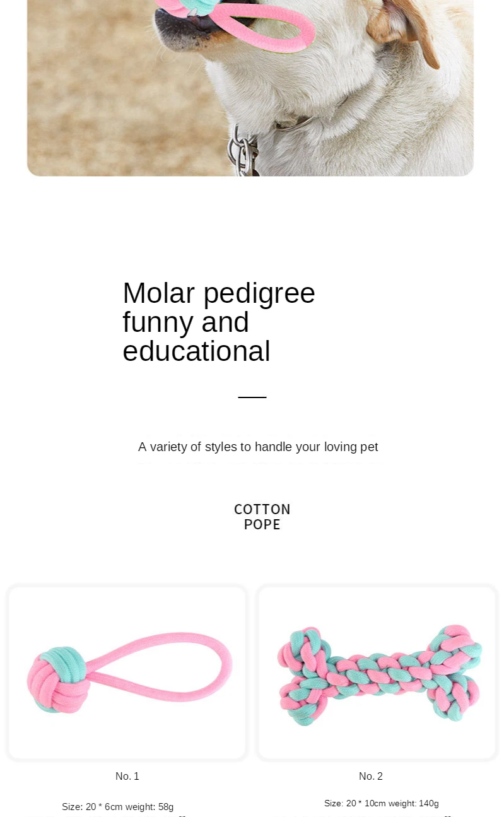The height and width of the screenshot is (817, 504).
Task: Select the "Molar pedigree funny and educational" heading
Action: (x=219, y=322)
